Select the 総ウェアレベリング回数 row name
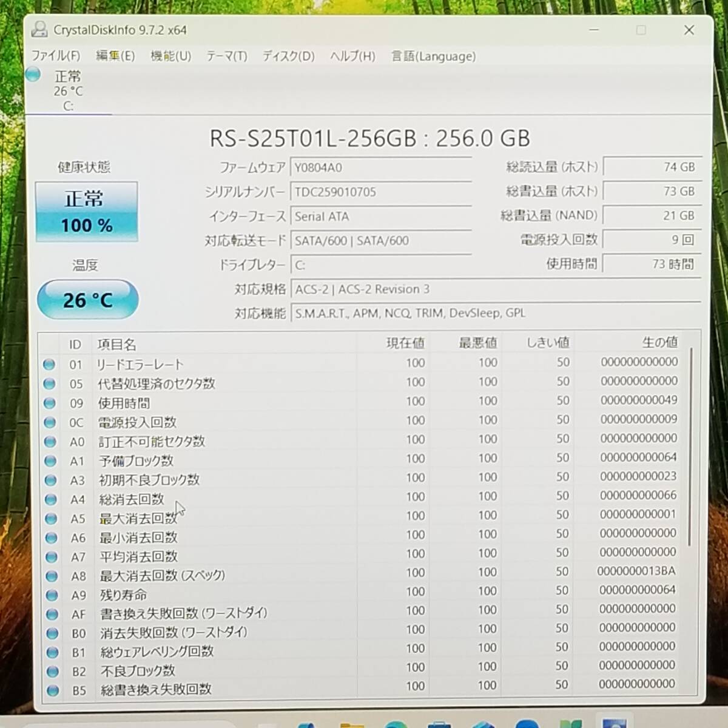This screenshot has height=728, width=728. coord(157,652)
